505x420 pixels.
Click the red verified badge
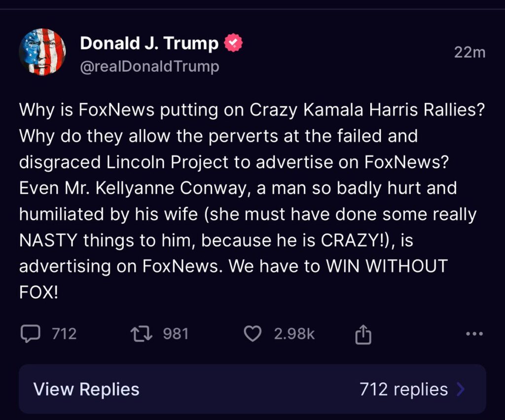click(x=233, y=43)
